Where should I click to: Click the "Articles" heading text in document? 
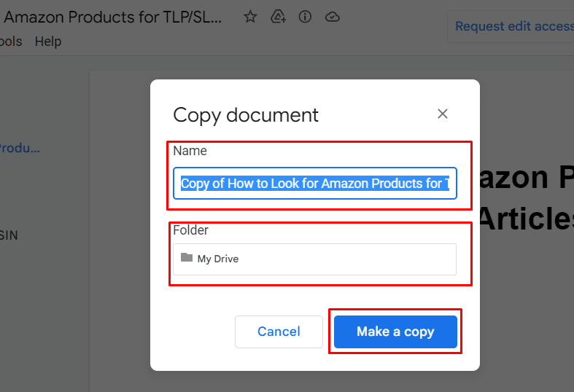(525, 218)
